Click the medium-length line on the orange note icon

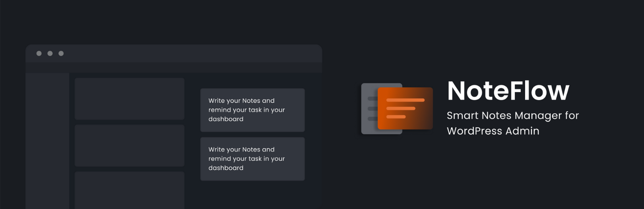tap(400, 109)
